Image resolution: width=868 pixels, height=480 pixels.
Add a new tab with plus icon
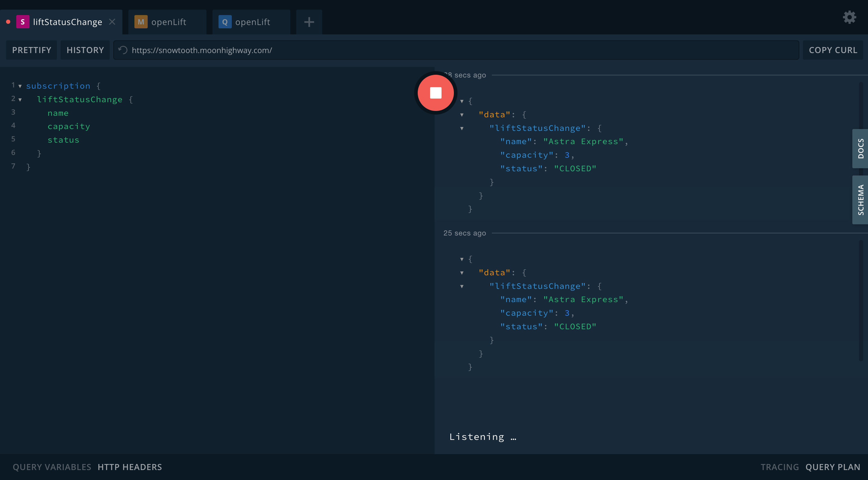tap(309, 22)
